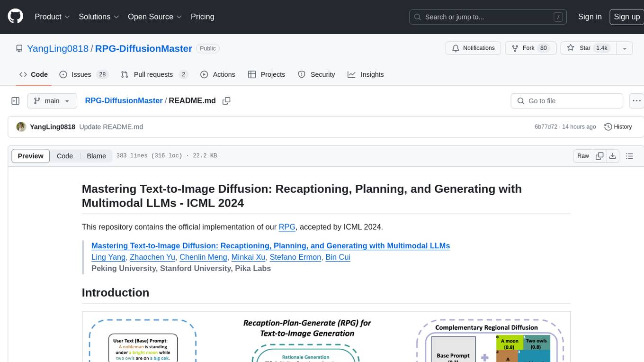This screenshot has height=362, width=644.
Task: Click RPG-DiffusionMaster in the file breadcrumb
Action: coord(124,101)
